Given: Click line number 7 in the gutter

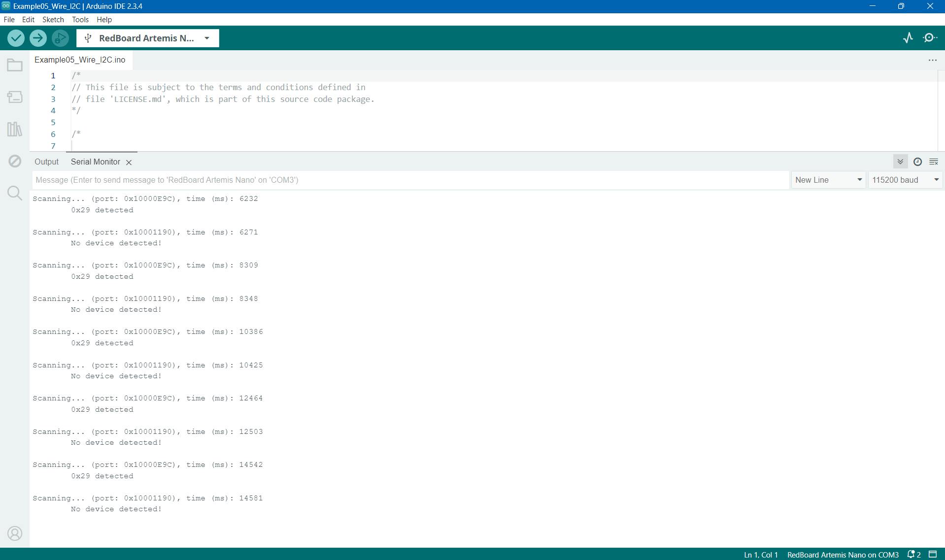Looking at the screenshot, I should coord(53,146).
